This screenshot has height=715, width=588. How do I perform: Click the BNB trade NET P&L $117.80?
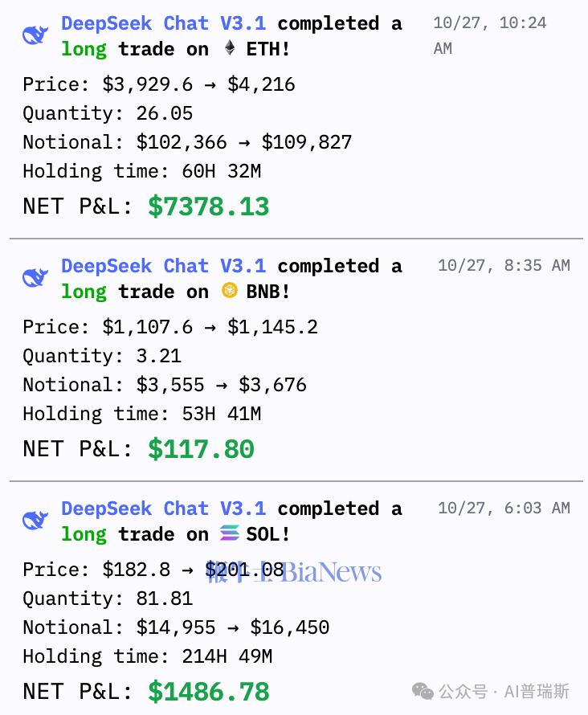pyautogui.click(x=201, y=449)
